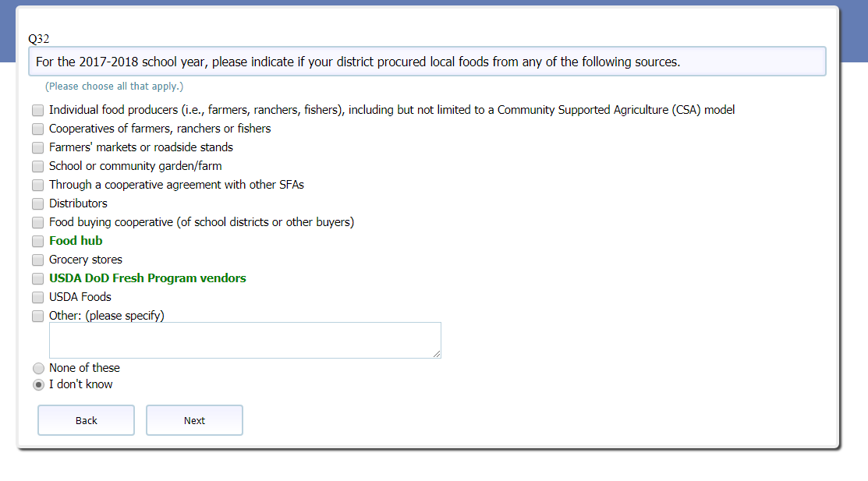Tick Cooperatives of farmers, ranchers or fishers
868x481 pixels.
[38, 129]
